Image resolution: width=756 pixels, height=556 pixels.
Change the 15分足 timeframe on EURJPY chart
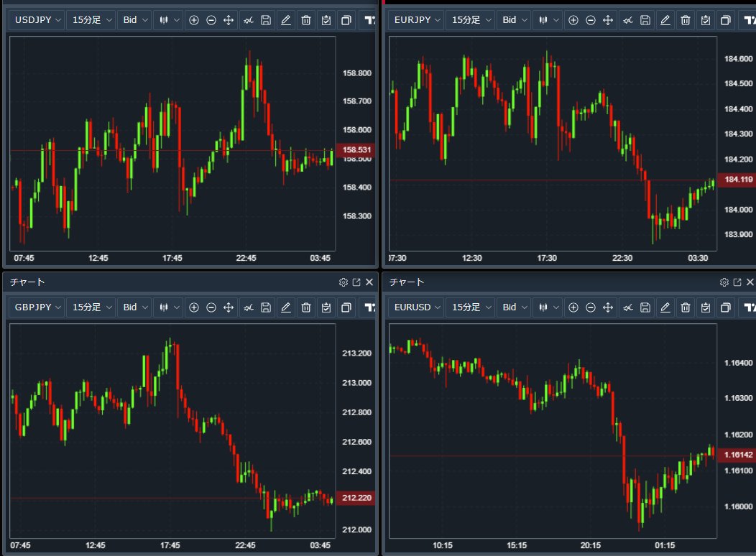[471, 20]
